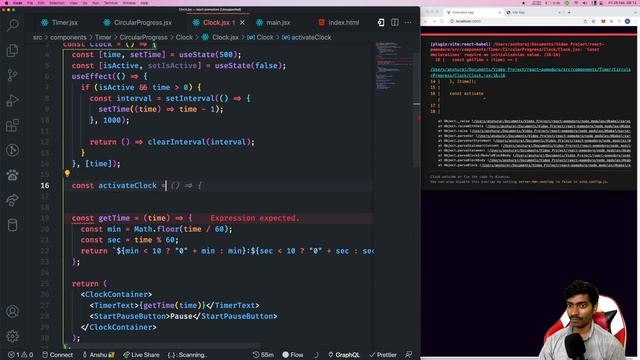Click the browser reload button
Viewport: 640px width, 360px height.
coord(442,21)
